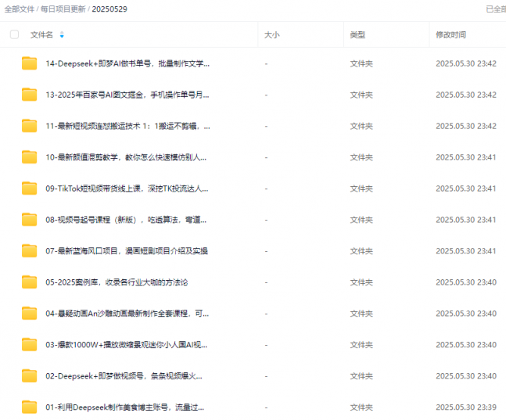Open the 09-TikTok短视频带货线上课 folder icon

[29, 188]
